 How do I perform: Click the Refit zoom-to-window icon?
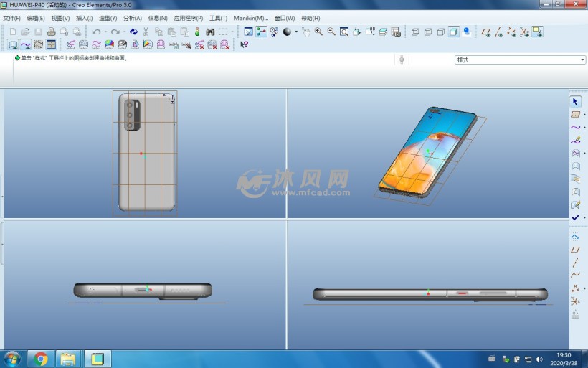[344, 32]
